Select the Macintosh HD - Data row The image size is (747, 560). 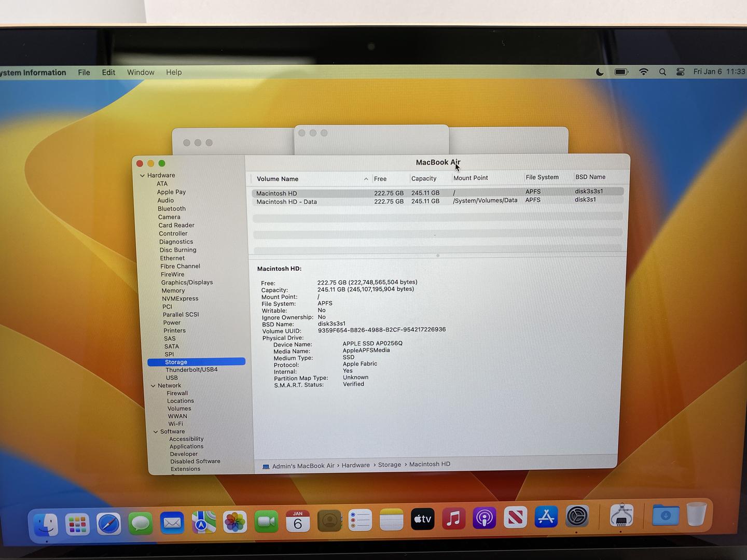437,201
